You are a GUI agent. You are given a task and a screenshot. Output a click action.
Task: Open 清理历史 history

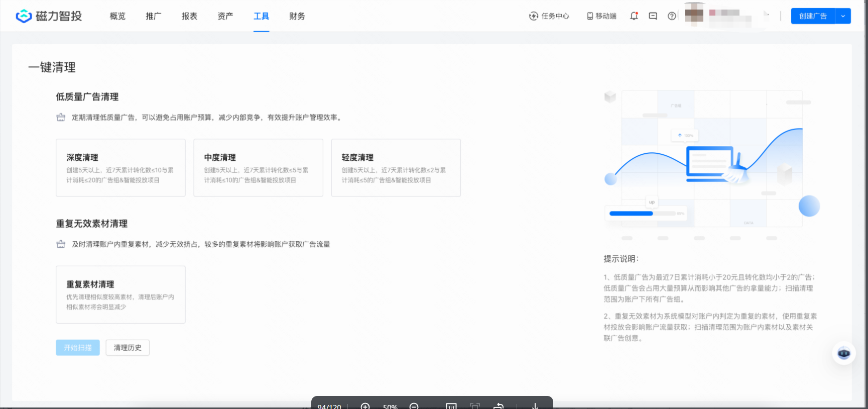click(x=128, y=348)
